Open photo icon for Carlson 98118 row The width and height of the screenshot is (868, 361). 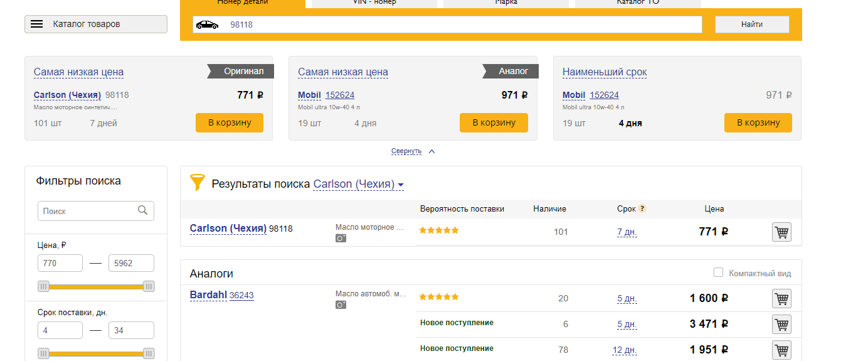(x=341, y=238)
